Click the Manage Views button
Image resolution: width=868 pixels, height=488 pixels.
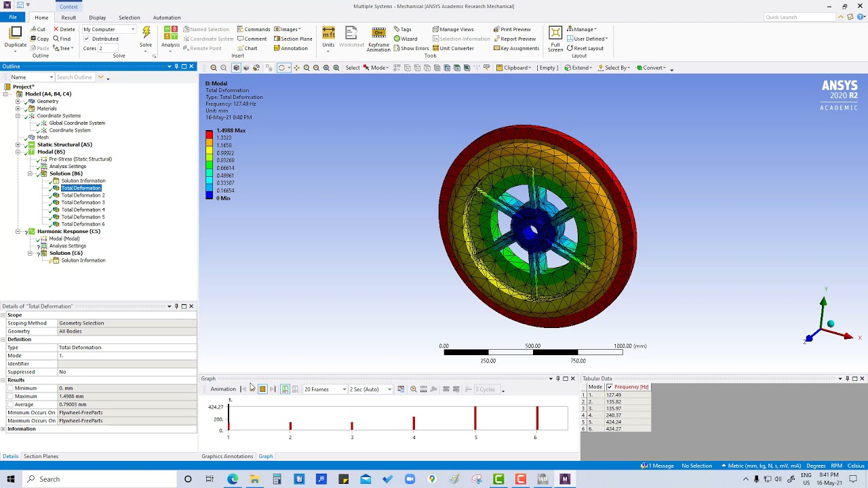[453, 29]
